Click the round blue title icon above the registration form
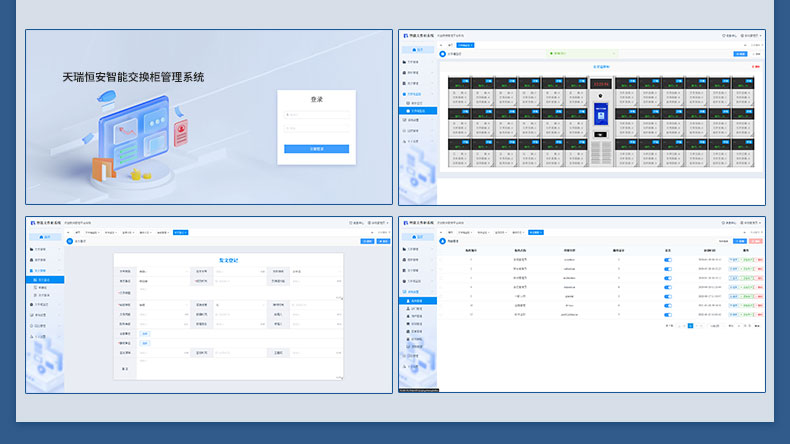 [70, 241]
